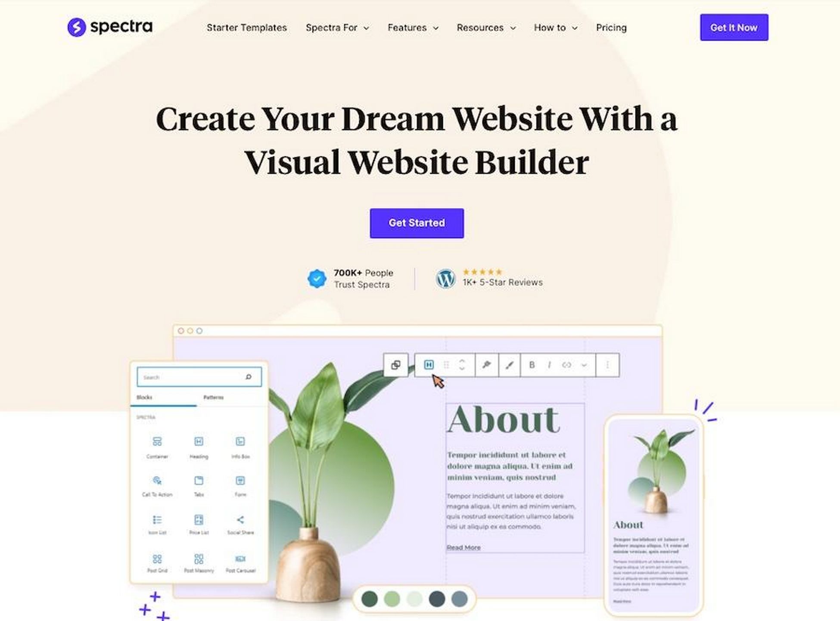Click Get It Now button
Screen dimensions: 840x621
coord(733,28)
